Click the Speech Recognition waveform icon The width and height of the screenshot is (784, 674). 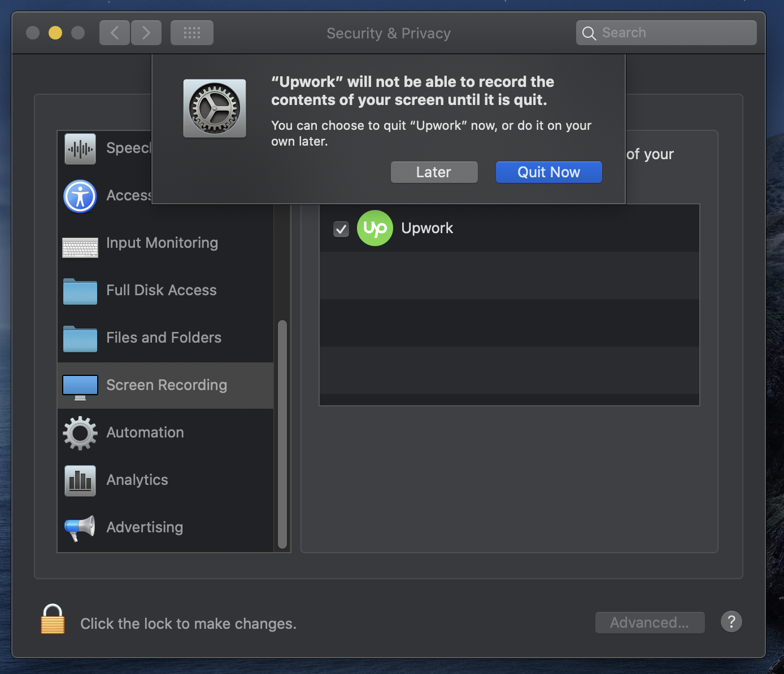(80, 149)
